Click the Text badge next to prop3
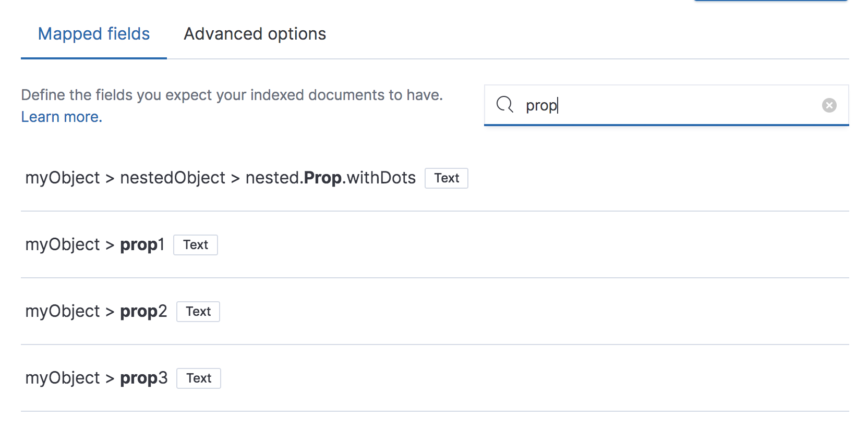Screen dimensions: 868x443 click(x=199, y=378)
